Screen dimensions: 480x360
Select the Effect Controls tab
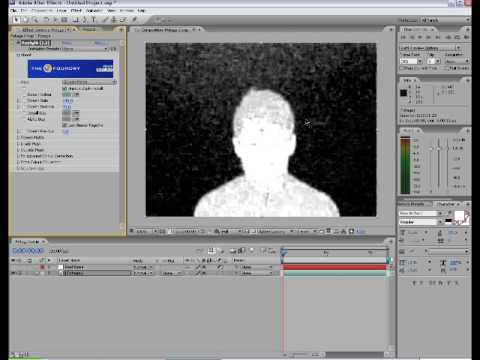45,30
